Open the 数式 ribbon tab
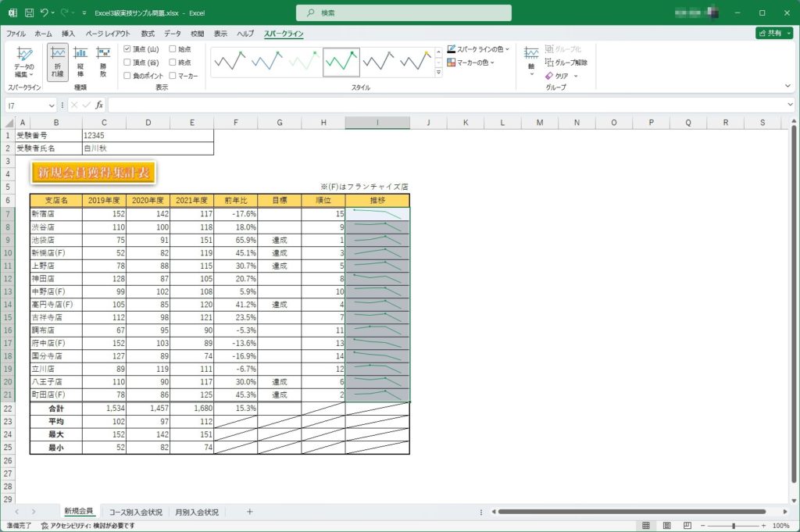800x532 pixels. click(x=148, y=34)
